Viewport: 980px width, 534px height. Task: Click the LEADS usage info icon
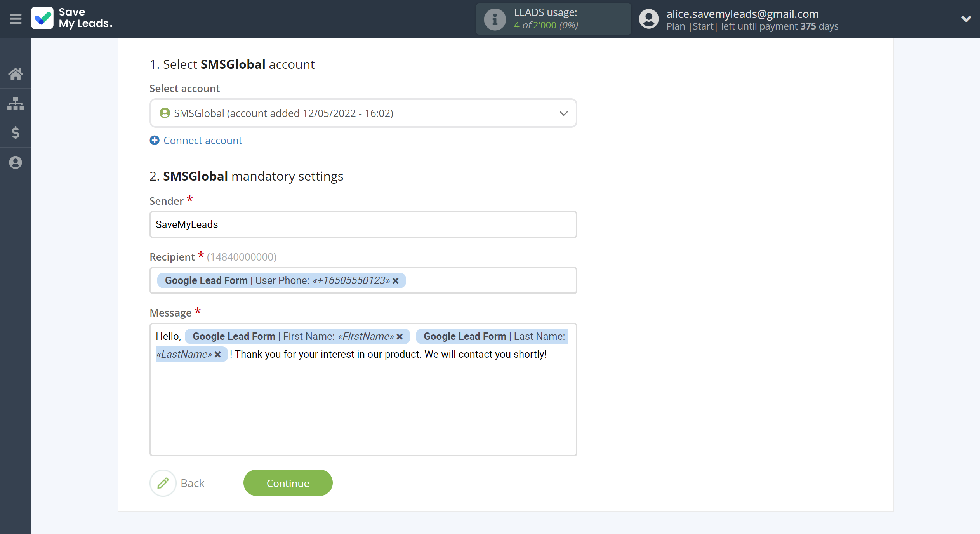coord(495,19)
